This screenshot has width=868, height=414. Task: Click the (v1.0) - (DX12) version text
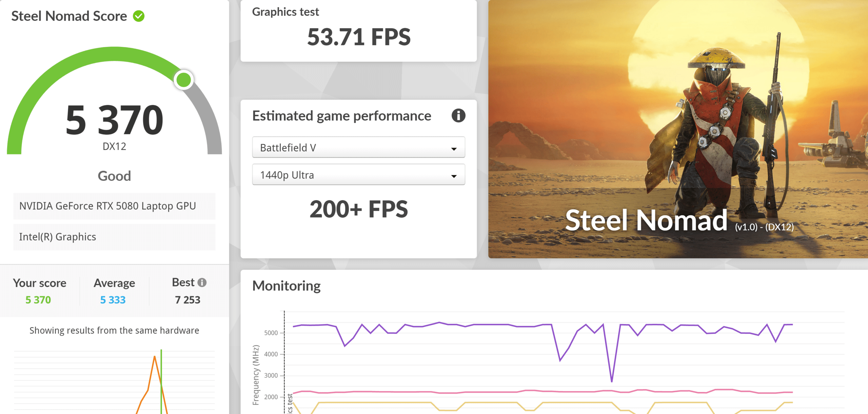point(764,227)
